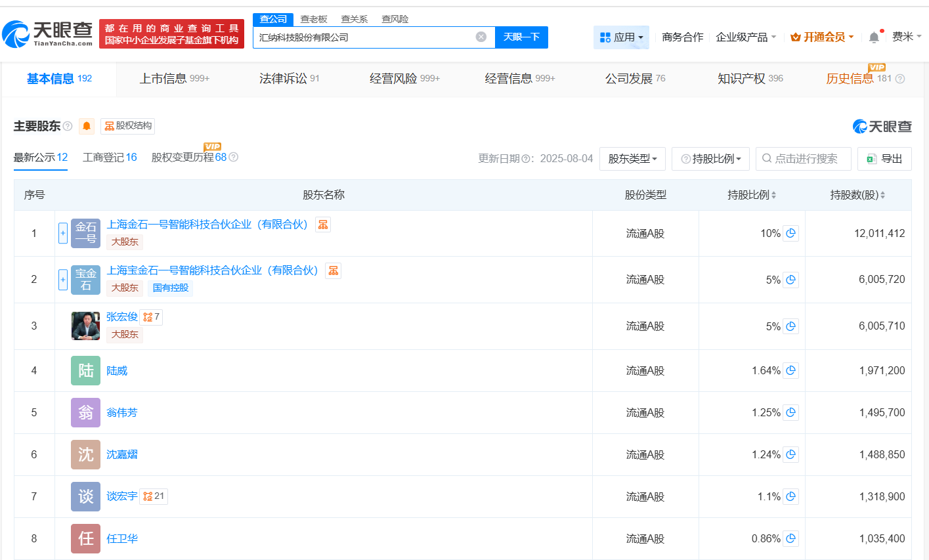Click the 天眼一下 search button
The width and height of the screenshot is (929, 560).
[x=521, y=37]
